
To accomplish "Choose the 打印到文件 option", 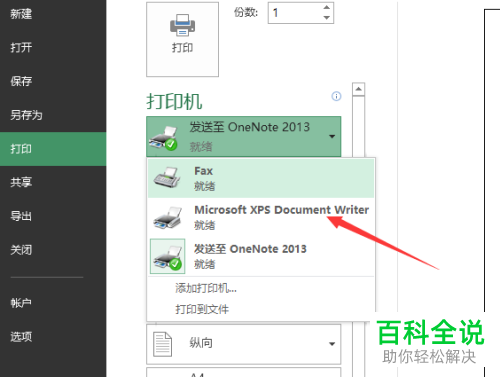I will coord(202,309).
